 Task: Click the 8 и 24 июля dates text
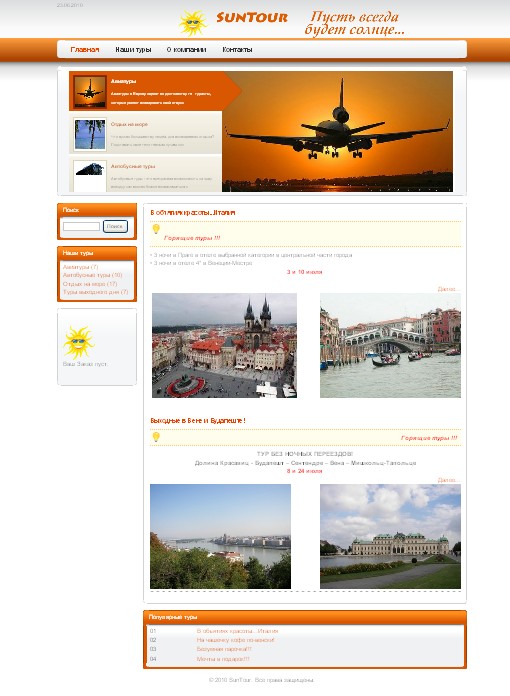tap(304, 471)
